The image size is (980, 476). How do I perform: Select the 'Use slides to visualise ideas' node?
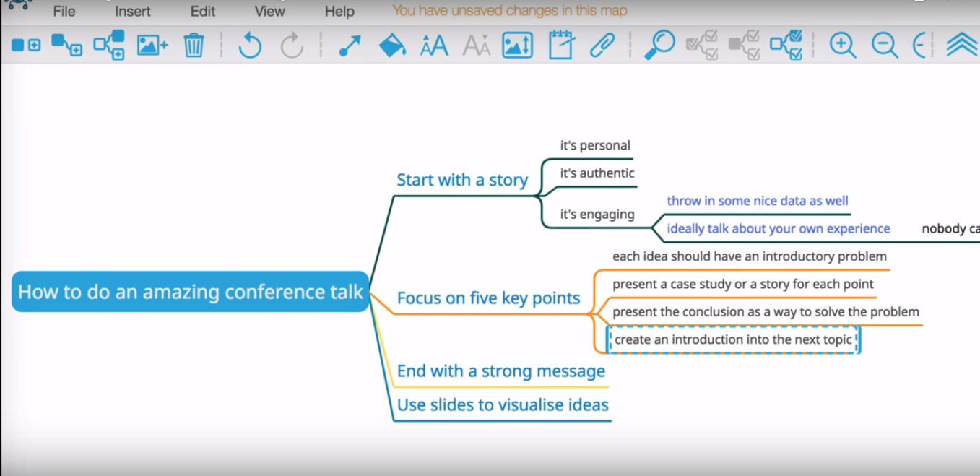click(503, 405)
